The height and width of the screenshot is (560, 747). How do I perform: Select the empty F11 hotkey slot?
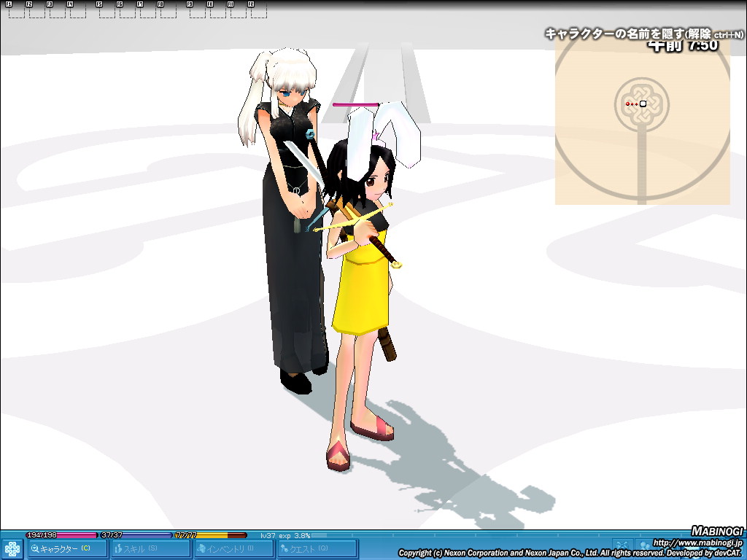coord(239,10)
